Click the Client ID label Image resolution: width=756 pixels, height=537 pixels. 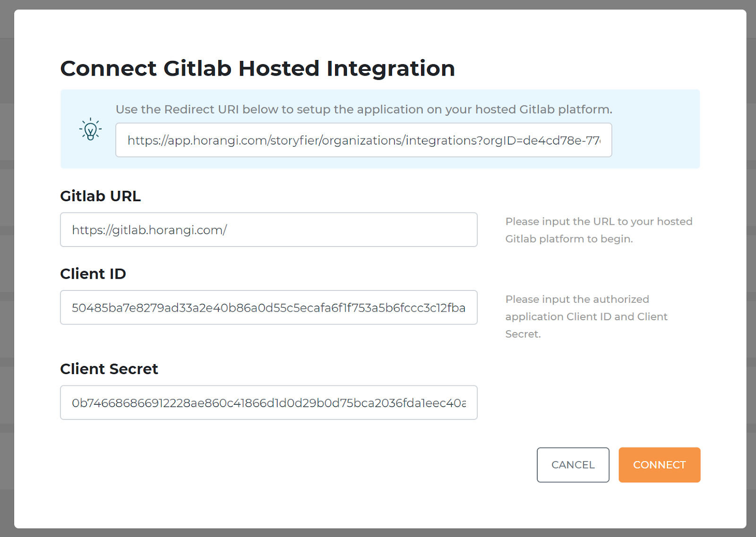pos(93,274)
